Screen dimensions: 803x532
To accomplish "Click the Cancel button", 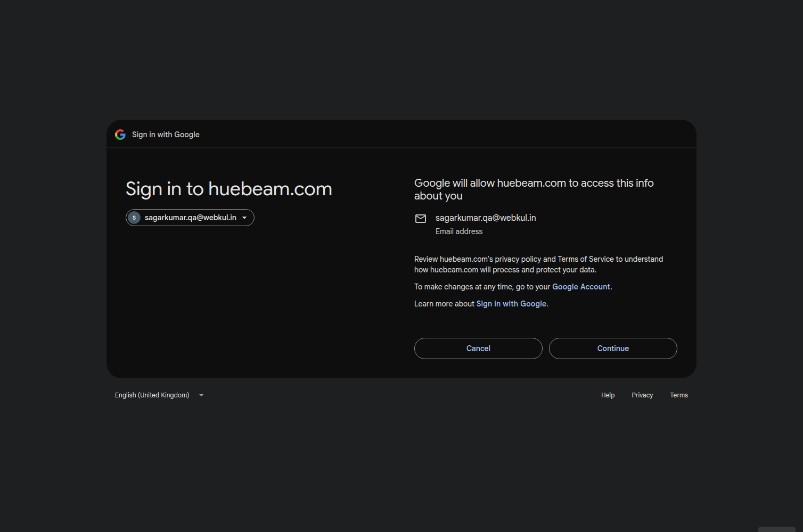I will coord(478,348).
